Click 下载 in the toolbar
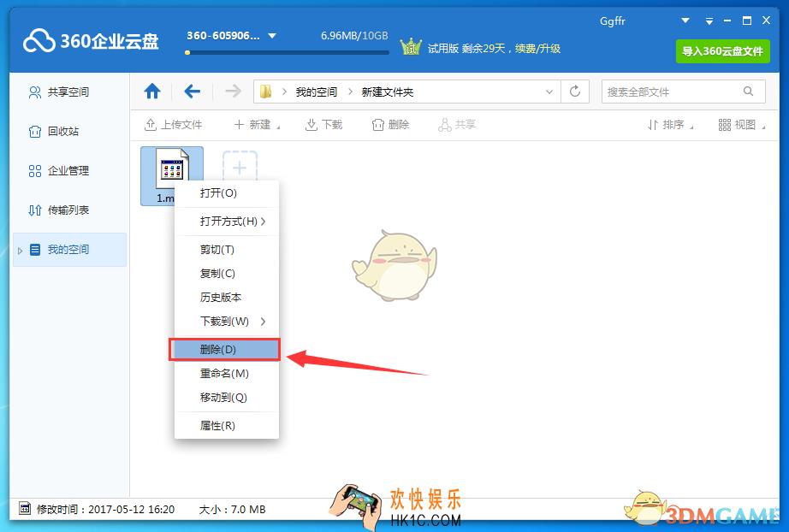The width and height of the screenshot is (789, 532). coord(323,125)
